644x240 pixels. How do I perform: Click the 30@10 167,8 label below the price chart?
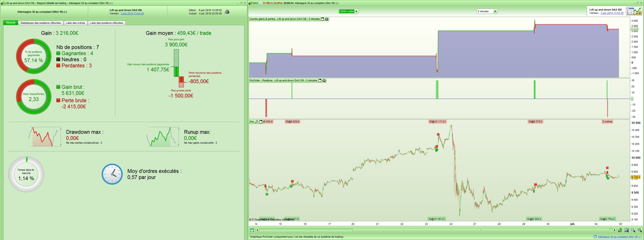pos(436,219)
